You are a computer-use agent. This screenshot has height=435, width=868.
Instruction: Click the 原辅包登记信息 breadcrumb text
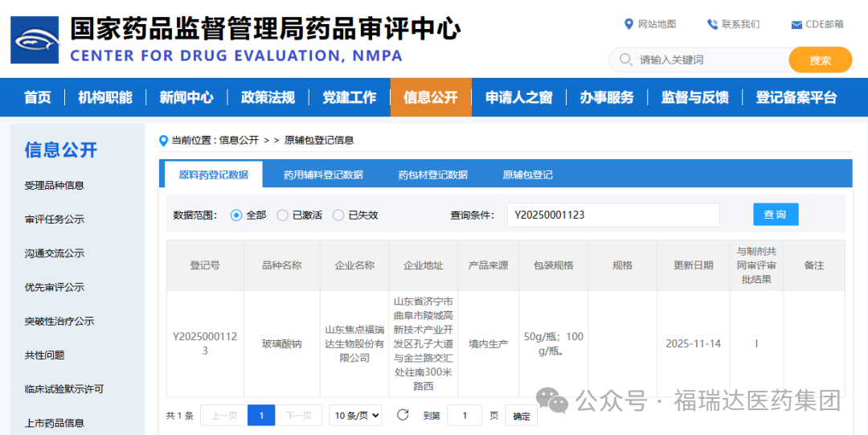(x=319, y=141)
